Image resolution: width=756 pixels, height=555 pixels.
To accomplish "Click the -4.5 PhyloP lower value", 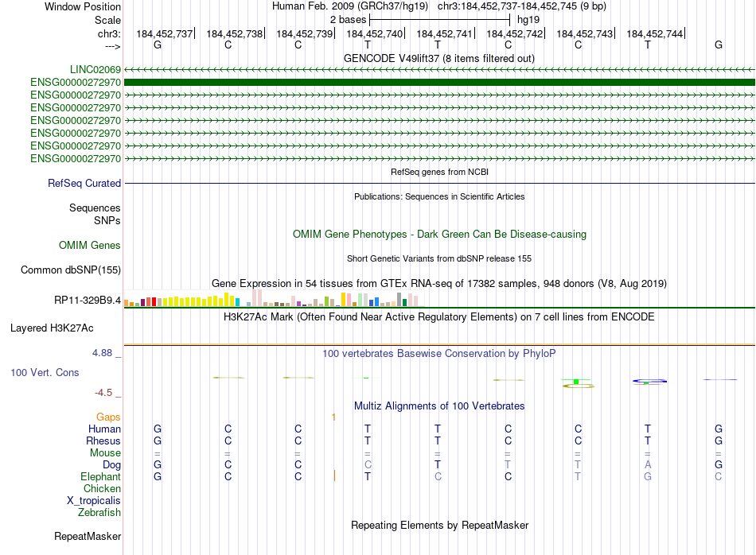I will point(103,393).
